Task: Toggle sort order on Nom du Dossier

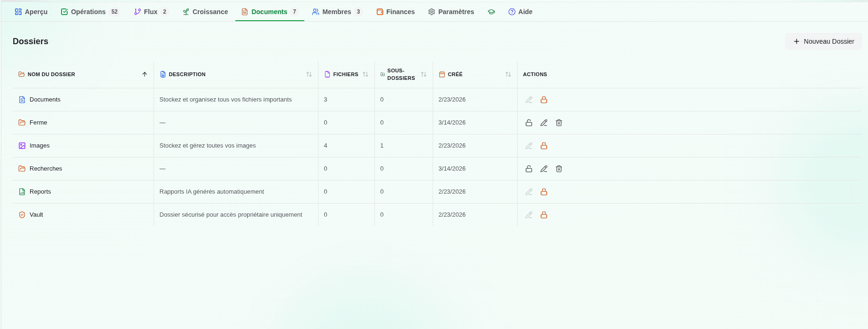Action: [145, 74]
